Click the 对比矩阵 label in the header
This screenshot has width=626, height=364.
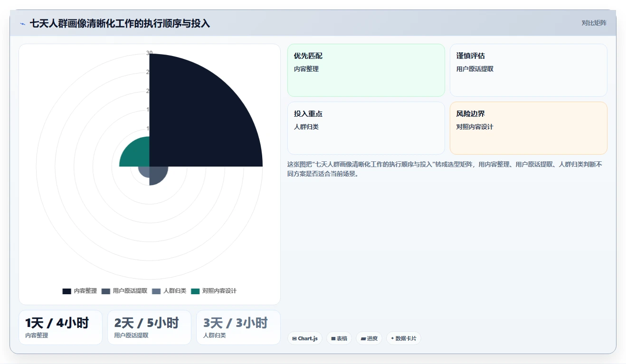[x=594, y=23]
